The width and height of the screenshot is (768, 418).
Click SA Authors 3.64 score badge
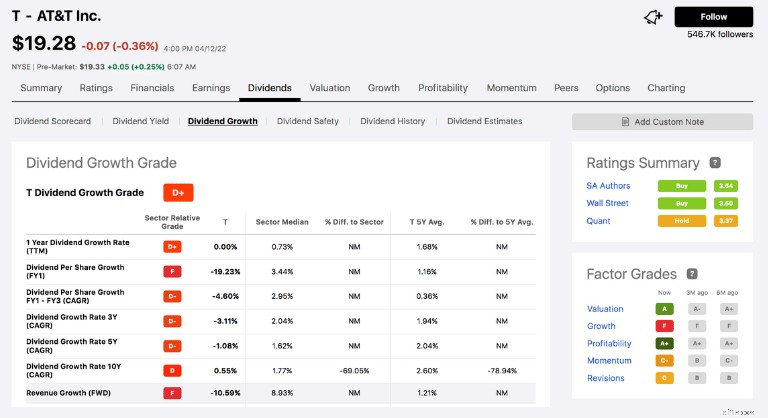[726, 186]
